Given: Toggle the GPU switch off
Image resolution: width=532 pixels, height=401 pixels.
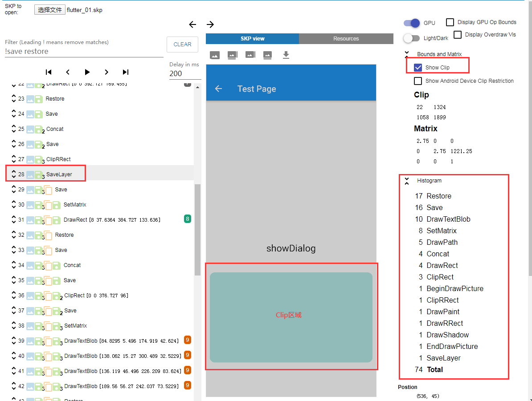Looking at the screenshot, I should click(412, 23).
